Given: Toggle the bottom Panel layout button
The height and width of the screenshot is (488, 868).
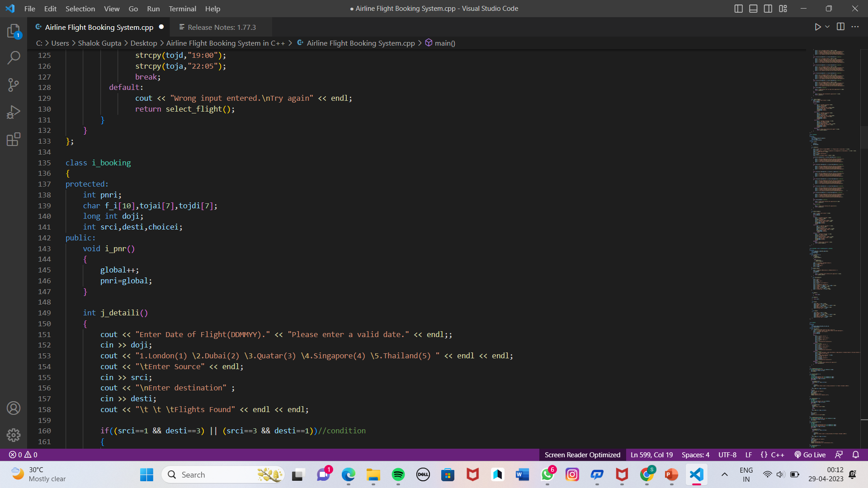Looking at the screenshot, I should pos(753,9).
